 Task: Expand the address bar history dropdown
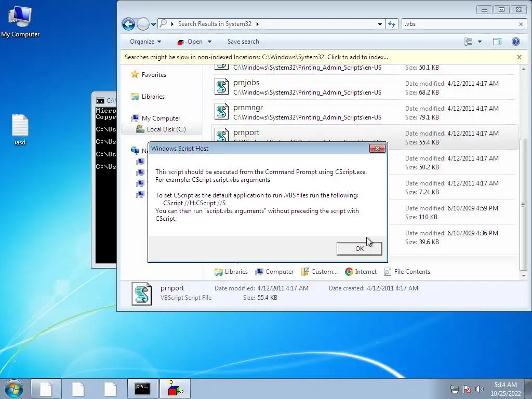(380, 24)
